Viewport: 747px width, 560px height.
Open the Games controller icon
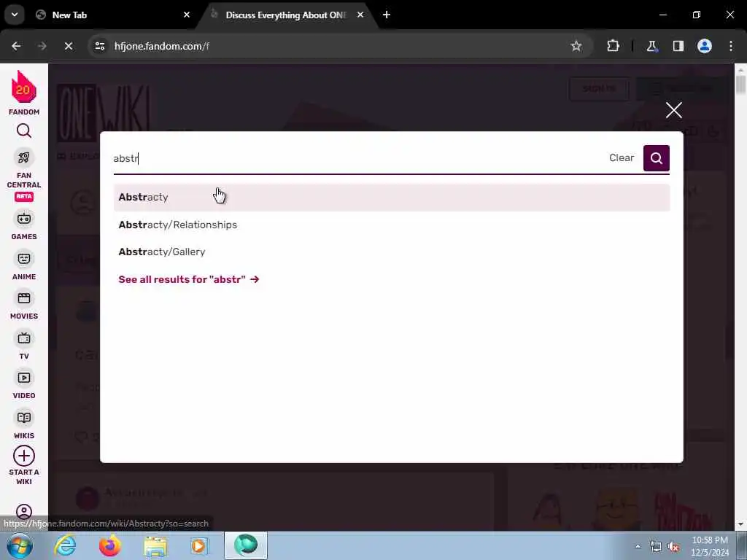point(24,219)
